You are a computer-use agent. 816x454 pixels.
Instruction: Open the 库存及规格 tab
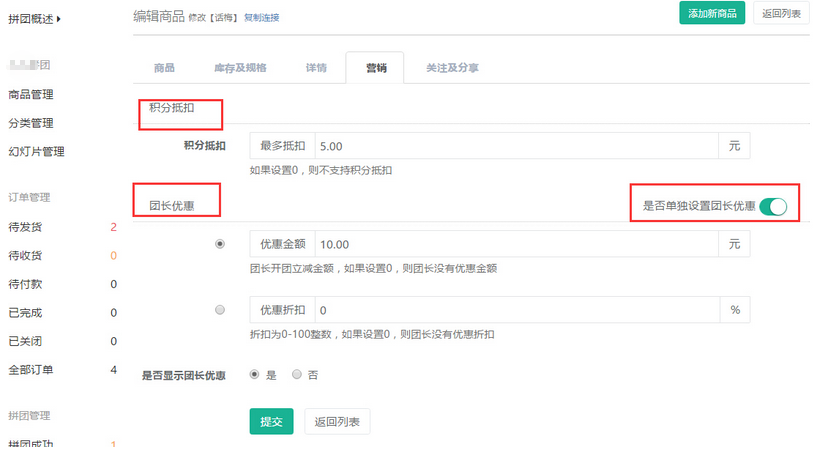(240, 68)
